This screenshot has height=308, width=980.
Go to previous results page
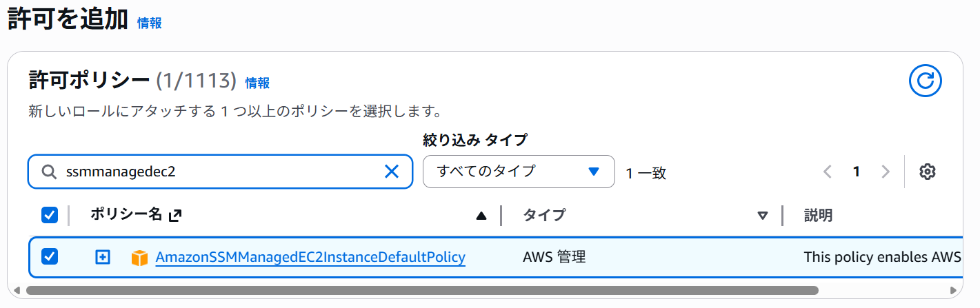pos(828,172)
